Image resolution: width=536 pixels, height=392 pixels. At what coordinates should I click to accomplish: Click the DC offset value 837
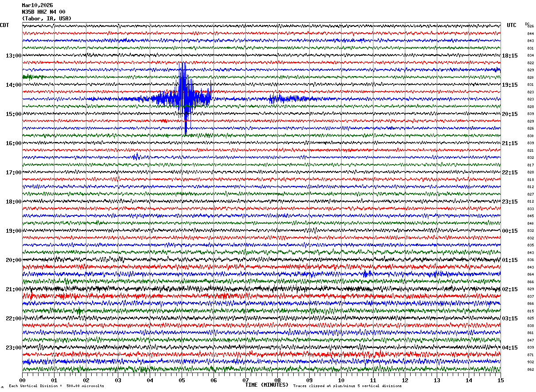tap(530, 296)
